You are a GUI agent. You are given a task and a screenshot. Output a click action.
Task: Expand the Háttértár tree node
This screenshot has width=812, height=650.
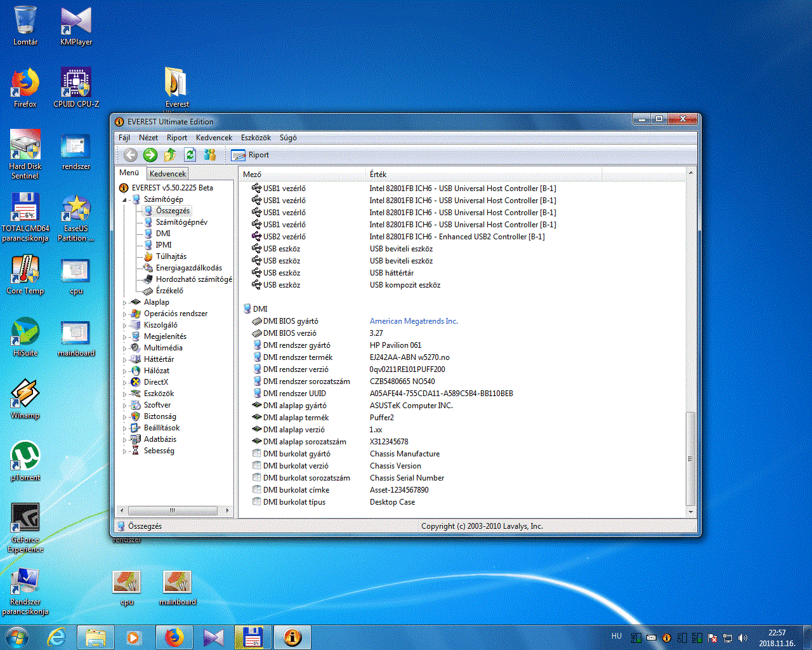tap(125, 360)
